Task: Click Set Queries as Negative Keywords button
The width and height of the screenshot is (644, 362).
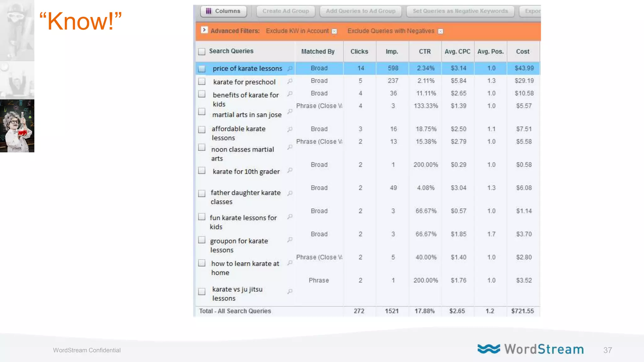Action: (x=460, y=11)
